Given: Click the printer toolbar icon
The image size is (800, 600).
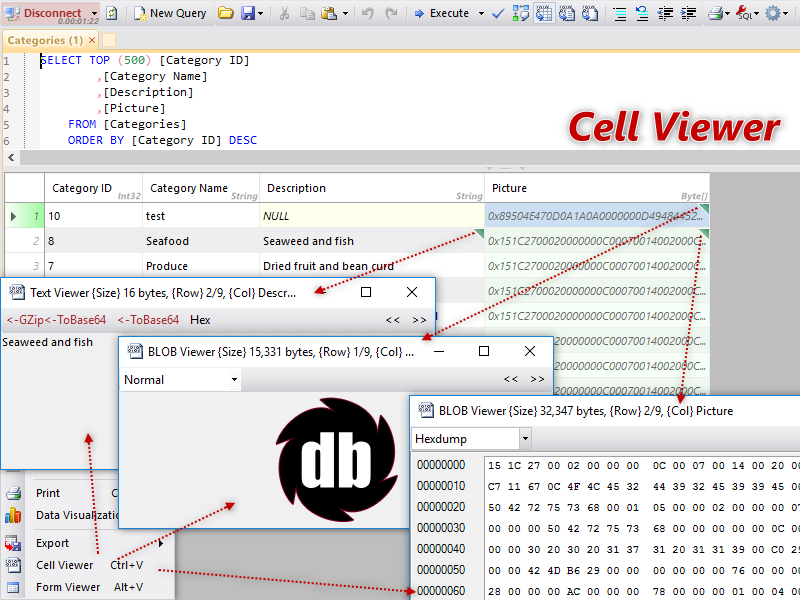Looking at the screenshot, I should (x=716, y=14).
